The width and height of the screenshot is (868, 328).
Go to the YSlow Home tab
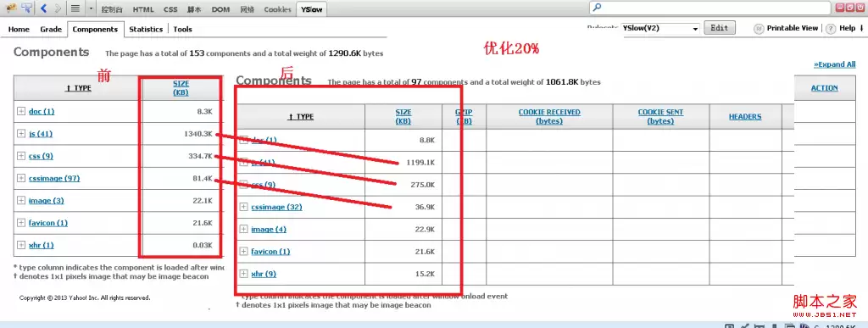click(19, 30)
